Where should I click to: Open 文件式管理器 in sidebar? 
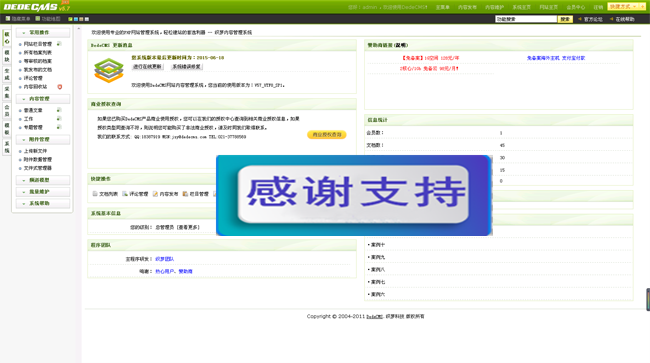(x=37, y=168)
